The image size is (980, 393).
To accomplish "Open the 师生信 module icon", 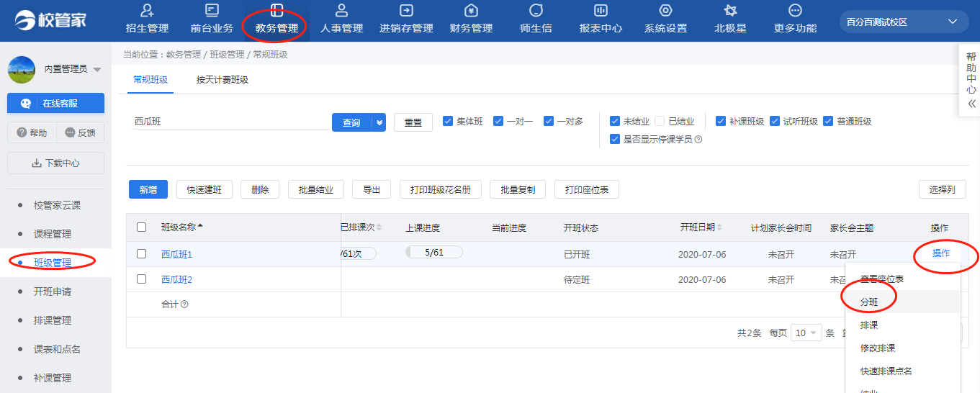I will 536,11.
